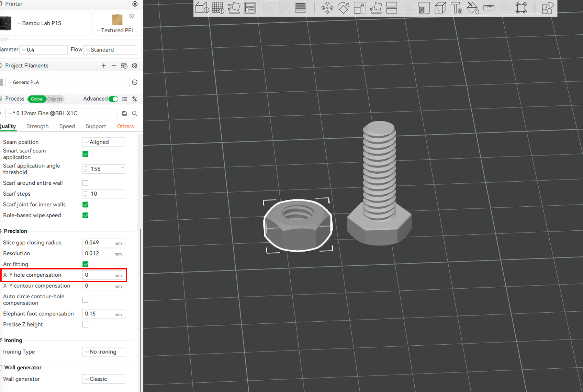
Task: Click the Resolution value field
Action: click(103, 253)
